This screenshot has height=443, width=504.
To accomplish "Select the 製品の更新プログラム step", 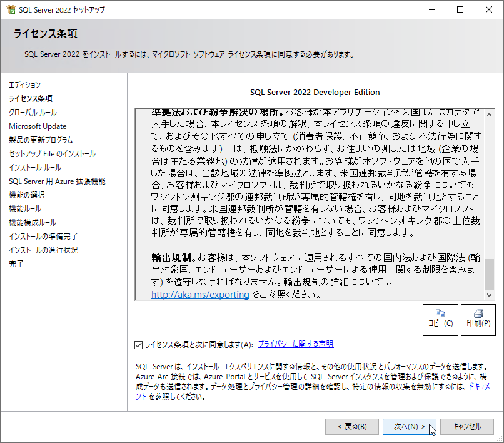I will click(x=41, y=140).
